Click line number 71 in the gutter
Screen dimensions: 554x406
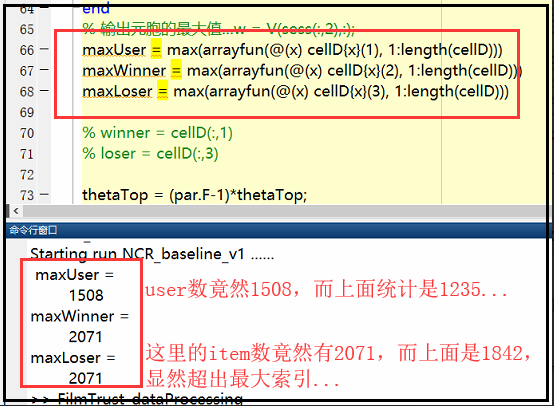(x=27, y=154)
